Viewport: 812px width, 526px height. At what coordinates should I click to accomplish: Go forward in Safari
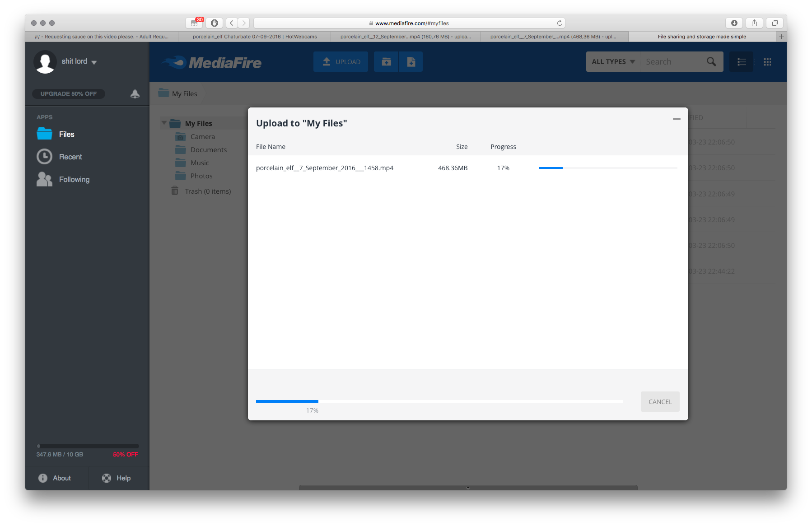click(244, 23)
